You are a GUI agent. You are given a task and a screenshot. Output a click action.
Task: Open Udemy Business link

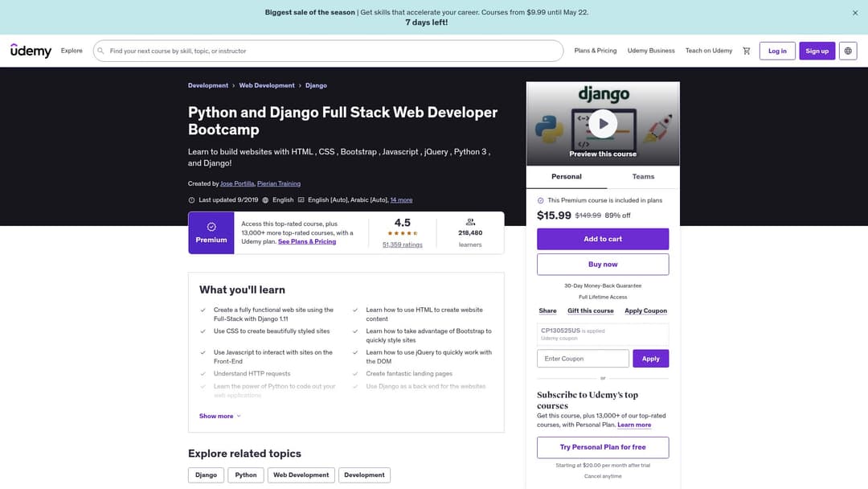pos(651,51)
